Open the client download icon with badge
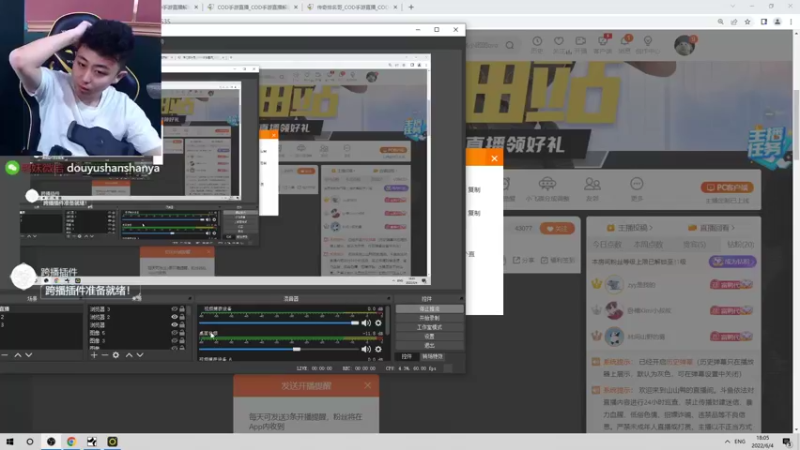 [603, 41]
